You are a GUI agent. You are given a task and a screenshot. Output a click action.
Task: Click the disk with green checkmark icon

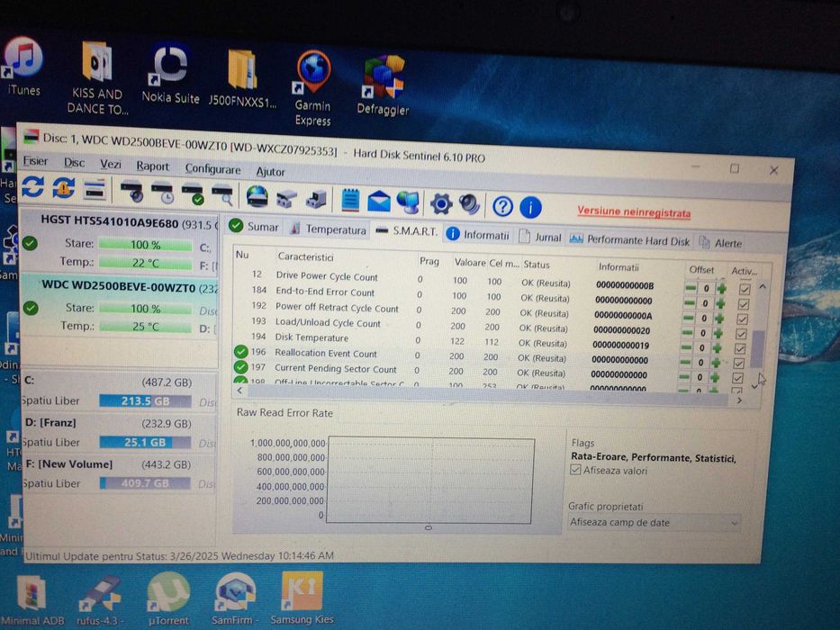[193, 193]
